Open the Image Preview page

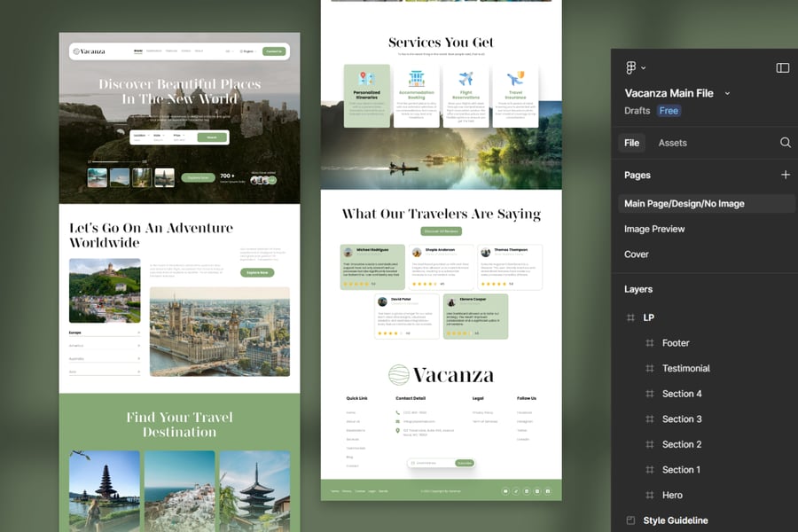pyautogui.click(x=654, y=229)
